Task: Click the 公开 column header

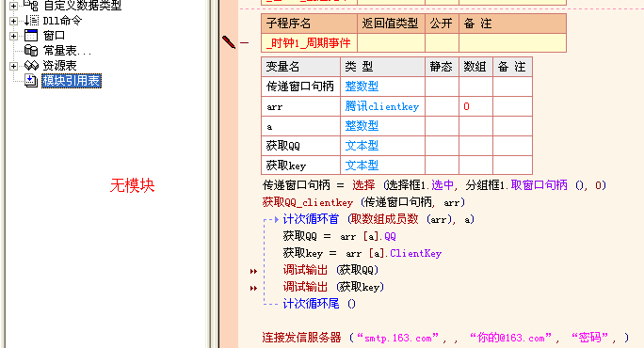Action: 442,24
